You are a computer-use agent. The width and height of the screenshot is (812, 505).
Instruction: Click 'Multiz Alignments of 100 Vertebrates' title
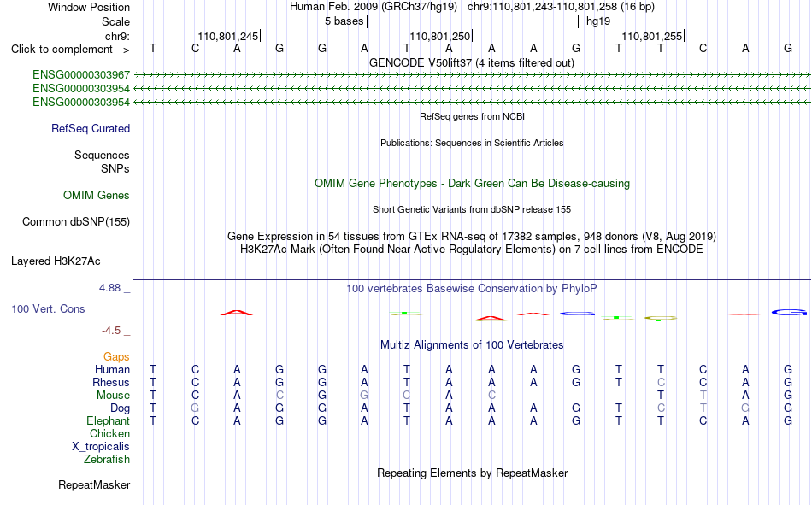[x=472, y=345]
